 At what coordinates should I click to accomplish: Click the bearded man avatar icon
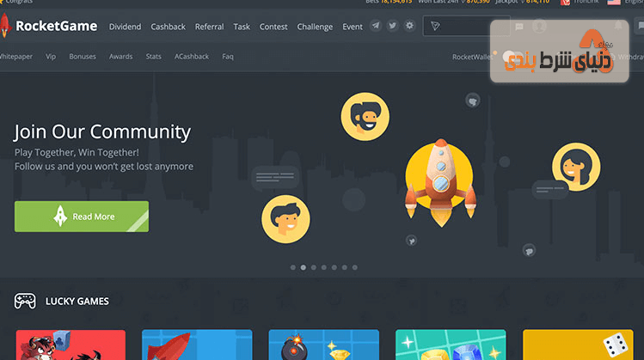click(x=365, y=117)
